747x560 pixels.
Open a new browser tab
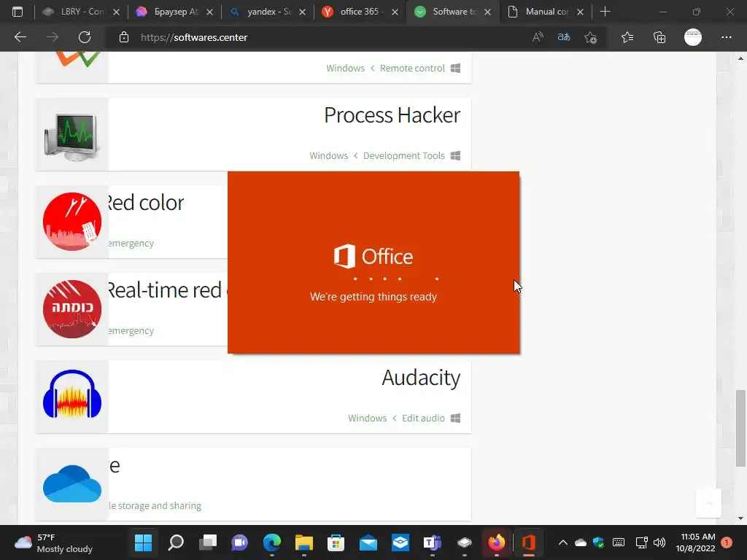605,12
